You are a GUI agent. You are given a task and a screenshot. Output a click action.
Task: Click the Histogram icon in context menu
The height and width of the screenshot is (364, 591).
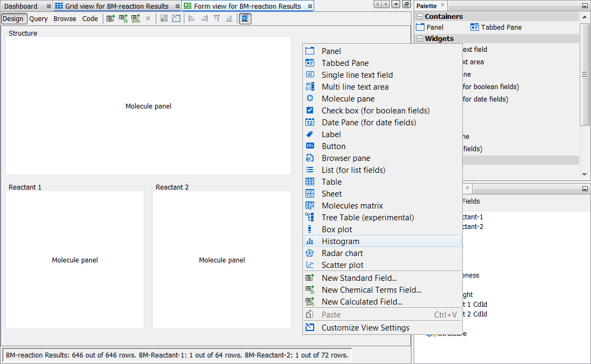(310, 241)
